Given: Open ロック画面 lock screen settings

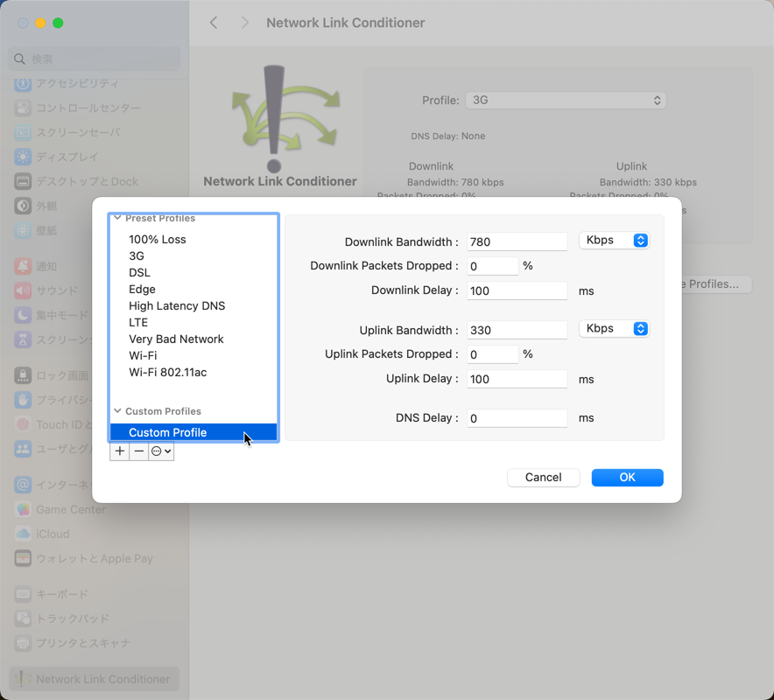Looking at the screenshot, I should [51, 375].
